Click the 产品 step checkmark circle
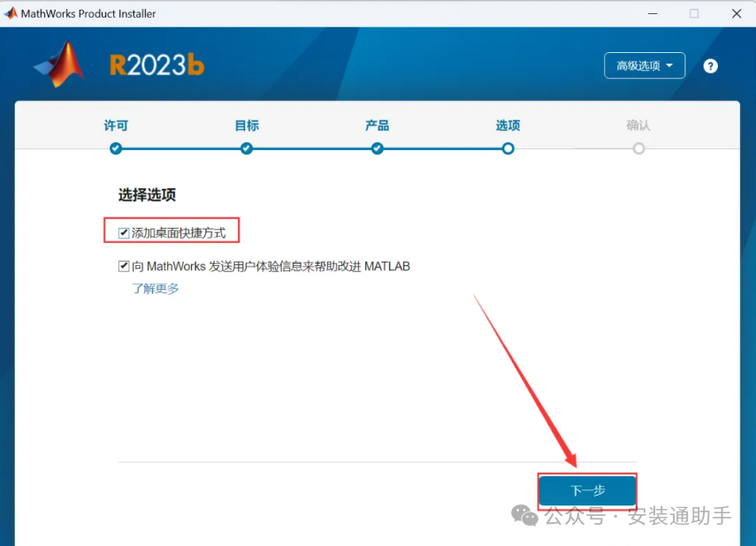756x546 pixels. click(378, 148)
